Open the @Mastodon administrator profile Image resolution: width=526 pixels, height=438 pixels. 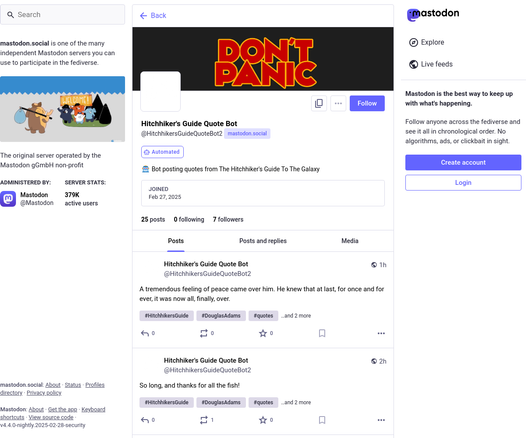click(37, 203)
